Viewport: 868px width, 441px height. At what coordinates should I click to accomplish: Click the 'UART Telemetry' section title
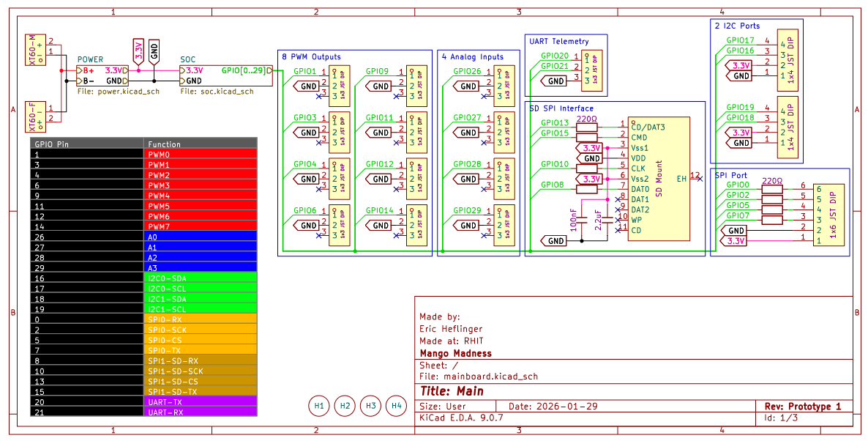click(559, 41)
